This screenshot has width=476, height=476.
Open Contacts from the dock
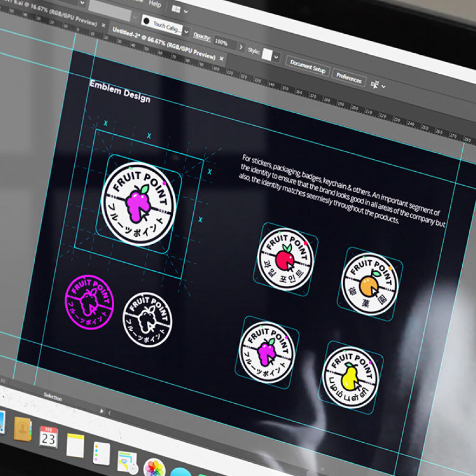coord(22,429)
